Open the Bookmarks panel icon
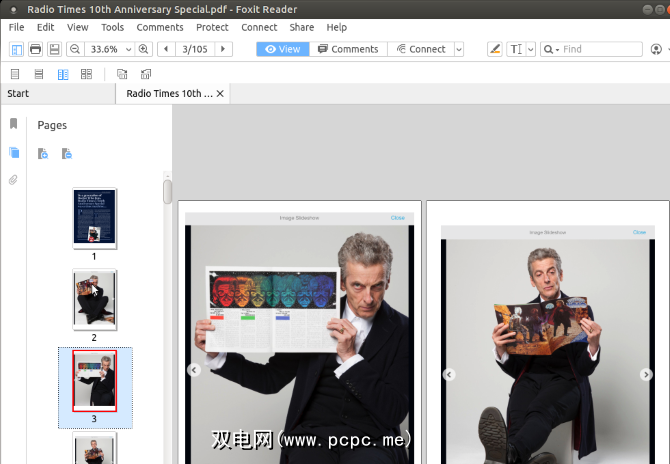Viewport: 670px width, 464px height. click(x=13, y=124)
